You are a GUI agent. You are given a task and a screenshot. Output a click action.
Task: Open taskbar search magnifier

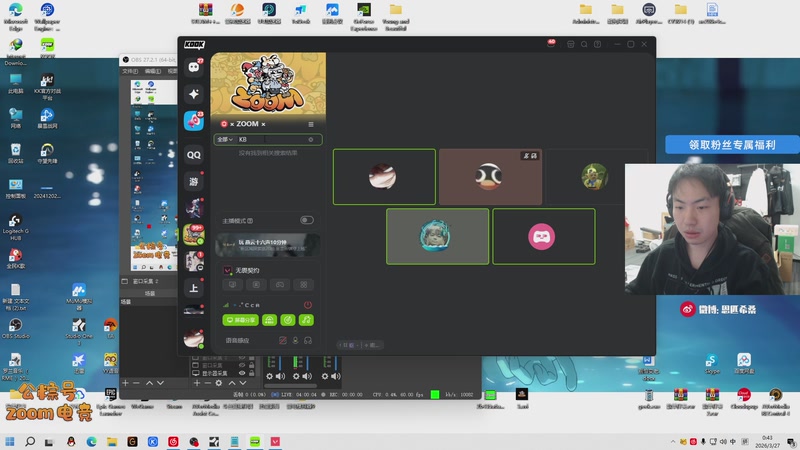coord(30,441)
